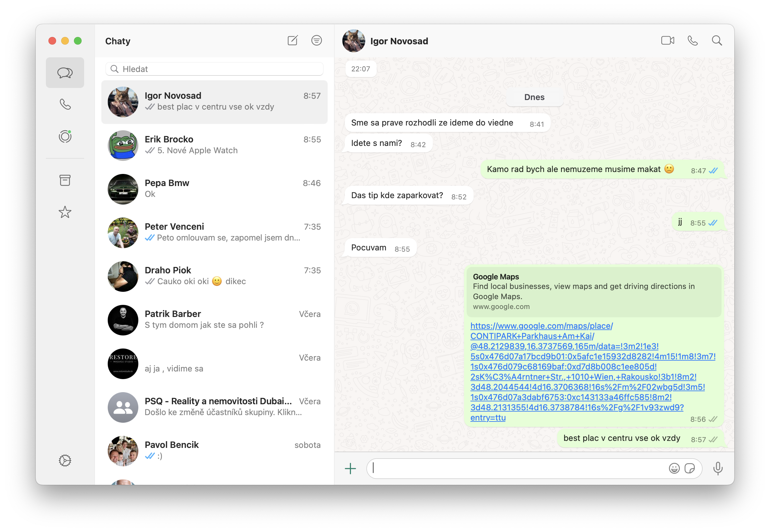Open the sticker picker
The height and width of the screenshot is (532, 770).
click(x=690, y=468)
